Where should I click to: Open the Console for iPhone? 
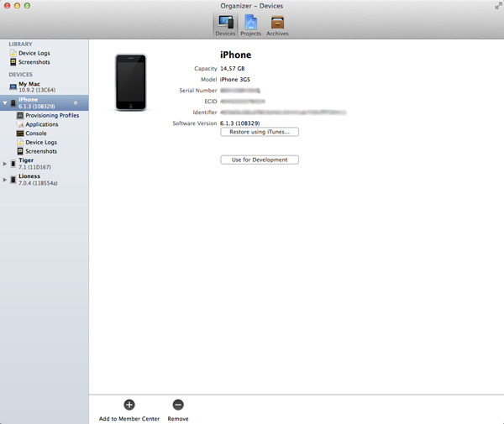coord(36,133)
